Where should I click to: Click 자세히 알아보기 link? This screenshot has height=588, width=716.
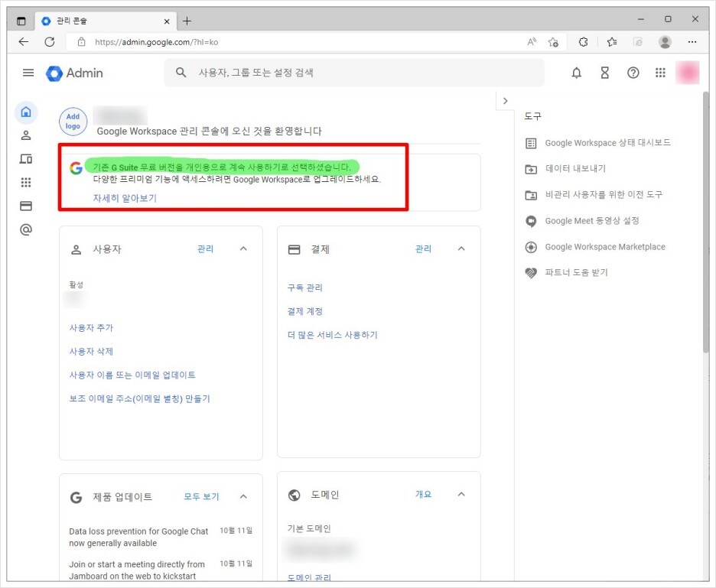coord(125,198)
